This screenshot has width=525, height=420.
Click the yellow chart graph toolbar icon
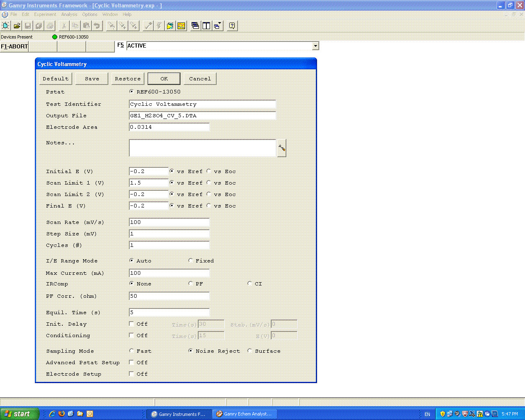181,26
